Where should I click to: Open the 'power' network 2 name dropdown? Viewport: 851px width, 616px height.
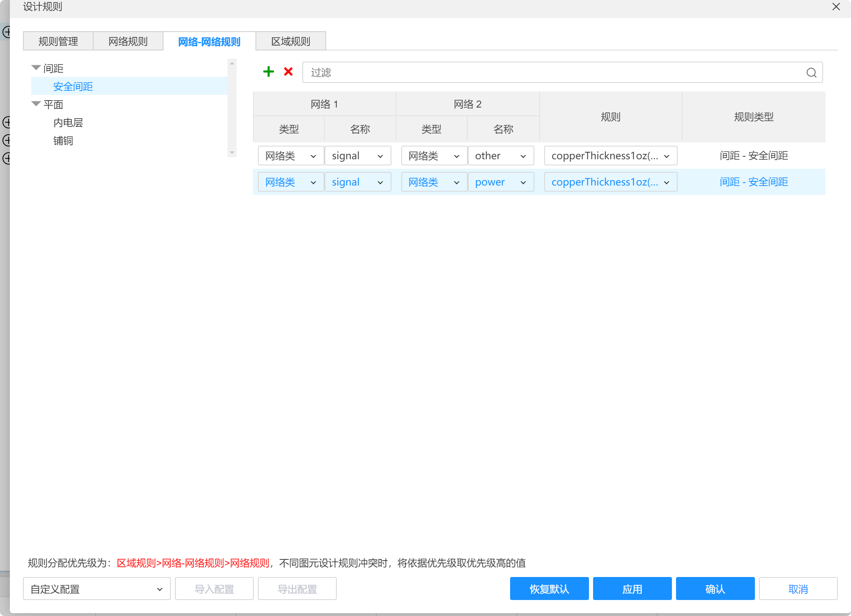pos(501,182)
